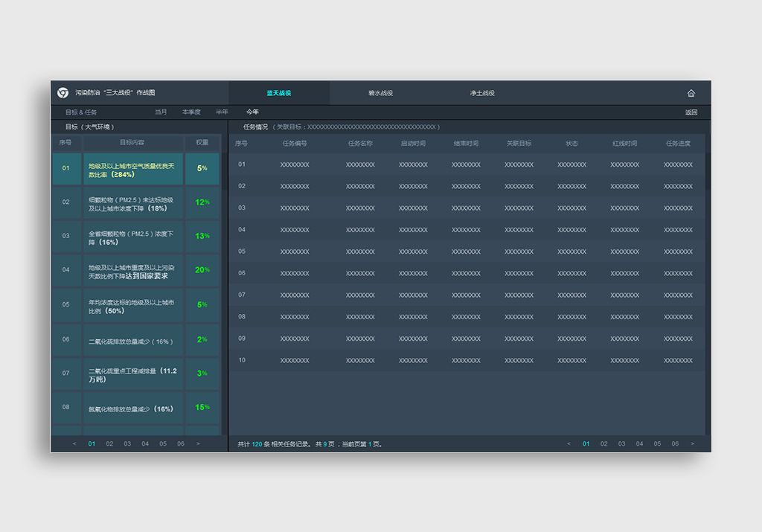Go to next page of the task records
The width and height of the screenshot is (762, 532).
coord(693,444)
